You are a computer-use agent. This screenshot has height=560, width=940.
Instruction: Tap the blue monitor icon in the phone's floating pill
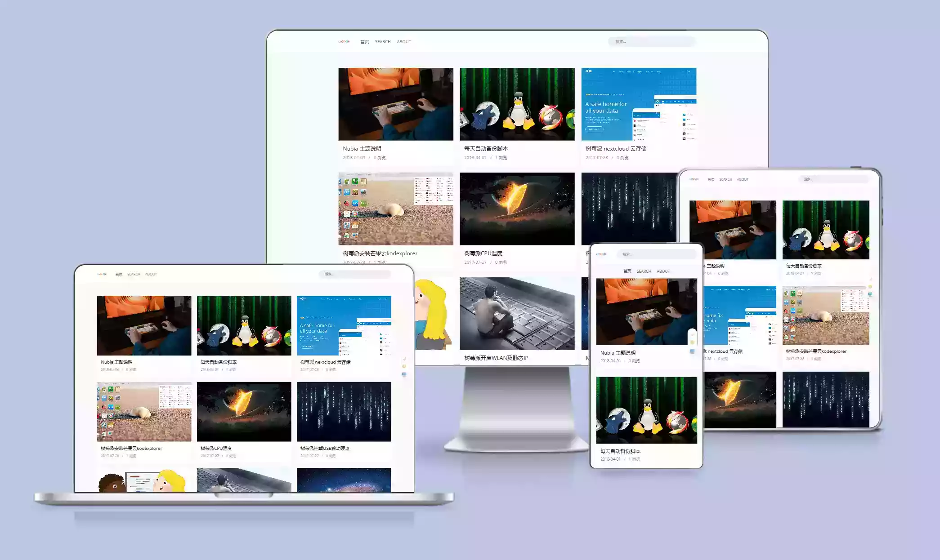[x=692, y=351]
